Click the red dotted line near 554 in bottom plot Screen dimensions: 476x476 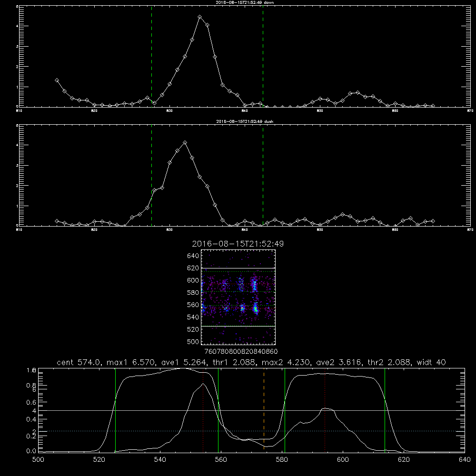click(203, 410)
